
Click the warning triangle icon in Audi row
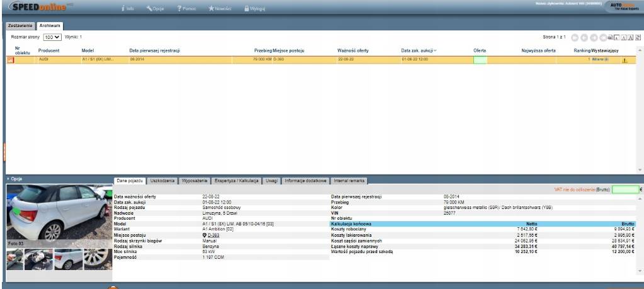pos(624,60)
